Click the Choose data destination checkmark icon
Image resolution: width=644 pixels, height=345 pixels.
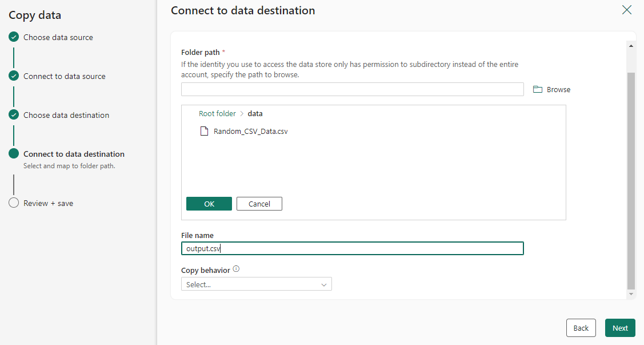point(14,115)
